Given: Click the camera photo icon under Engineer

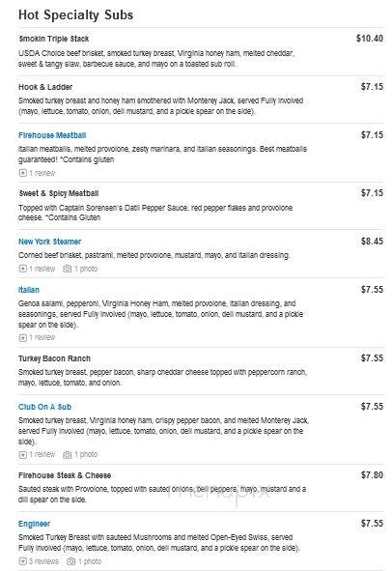Looking at the screenshot, I should [x=71, y=561].
